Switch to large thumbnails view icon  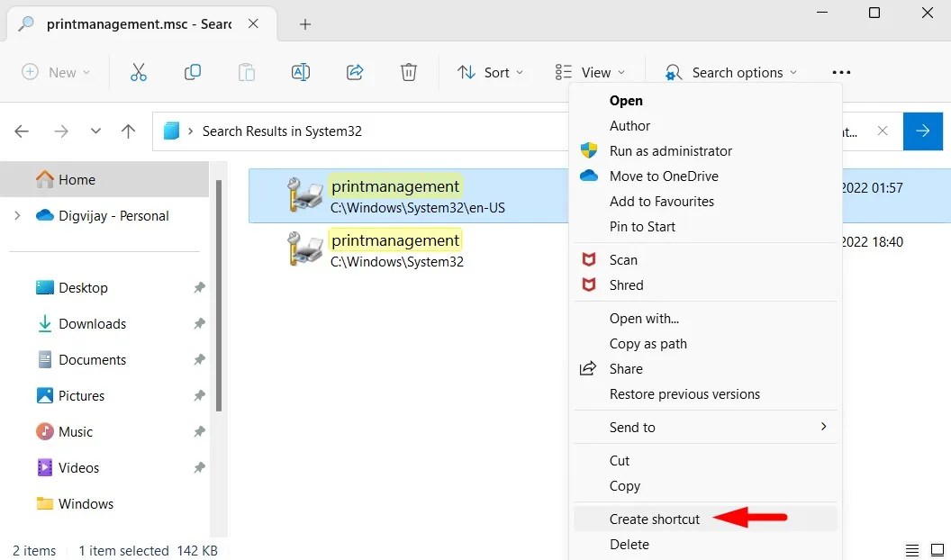(x=935, y=549)
